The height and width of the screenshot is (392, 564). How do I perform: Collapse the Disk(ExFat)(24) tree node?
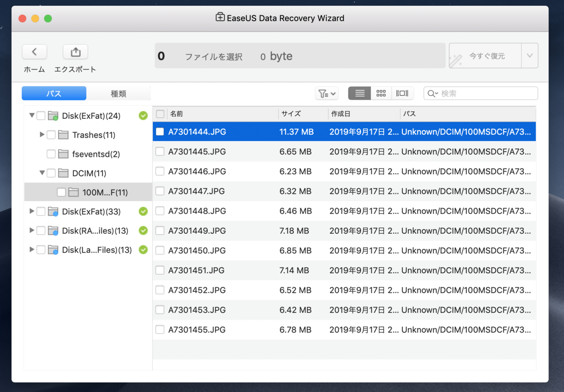pos(32,115)
